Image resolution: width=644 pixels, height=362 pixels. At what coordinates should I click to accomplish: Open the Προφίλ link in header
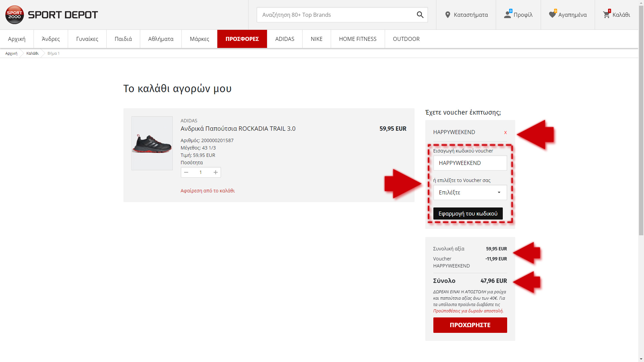(518, 15)
